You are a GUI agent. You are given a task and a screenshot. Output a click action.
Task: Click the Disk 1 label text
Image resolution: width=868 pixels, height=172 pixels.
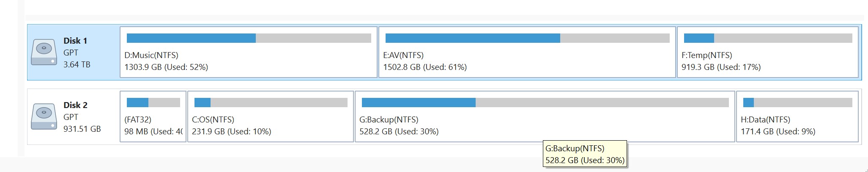pos(75,41)
